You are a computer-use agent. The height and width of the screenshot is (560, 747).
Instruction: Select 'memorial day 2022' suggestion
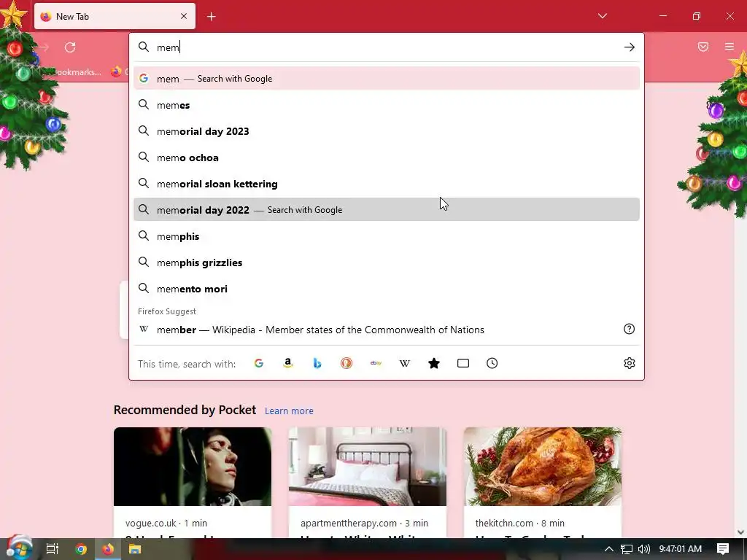pos(387,209)
